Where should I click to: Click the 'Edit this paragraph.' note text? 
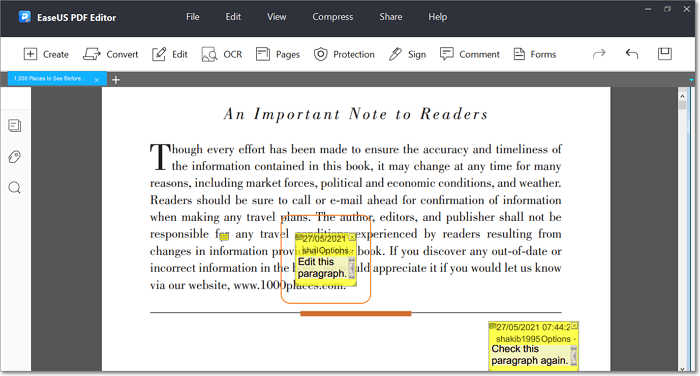322,267
